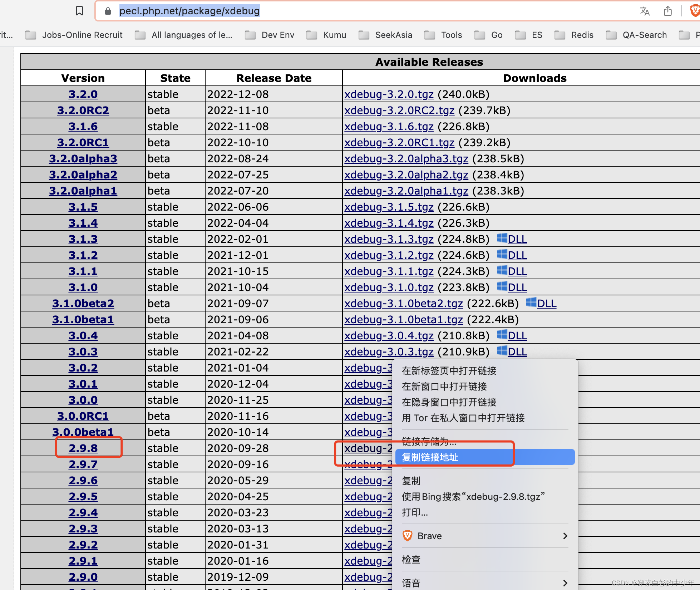Expand the Brave submenu chevron in context menu

coord(565,536)
